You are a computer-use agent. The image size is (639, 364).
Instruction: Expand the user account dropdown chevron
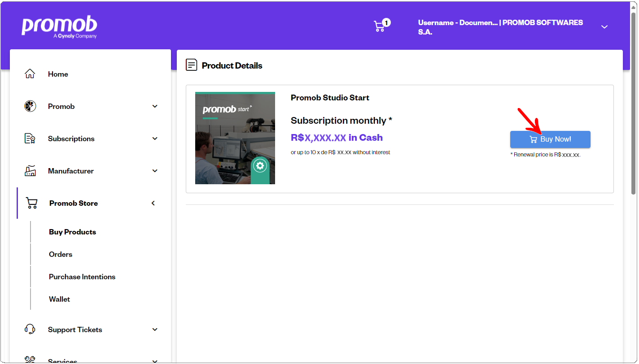(604, 27)
